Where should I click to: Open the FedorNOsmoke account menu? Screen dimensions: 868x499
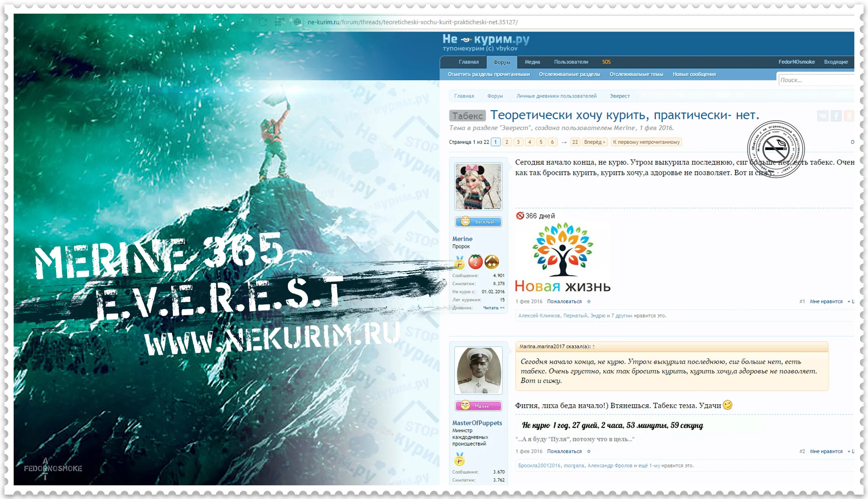(x=796, y=62)
